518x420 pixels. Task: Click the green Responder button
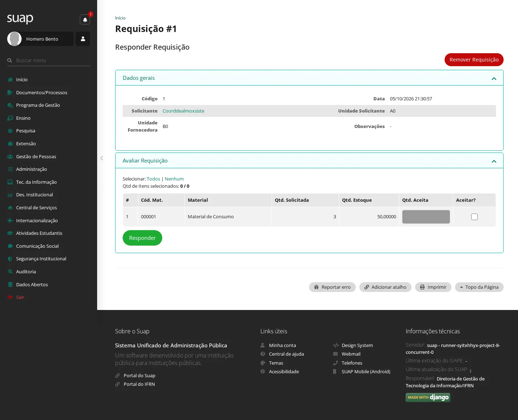tap(142, 238)
